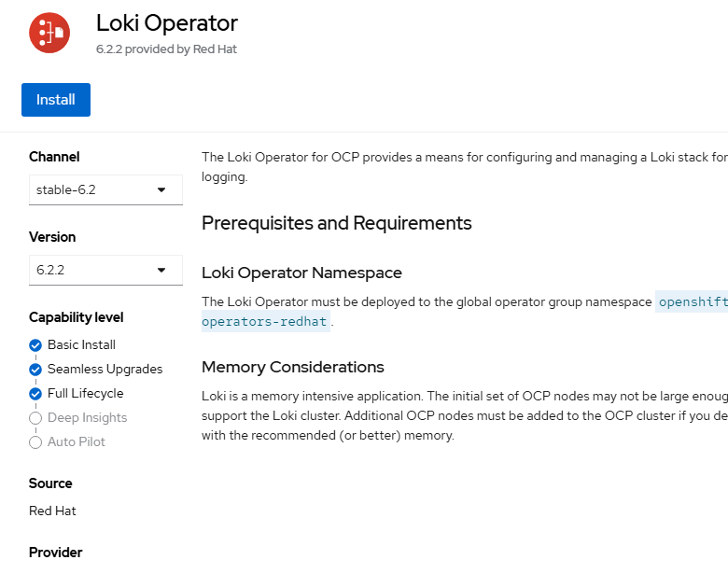728x574 pixels.
Task: Click the Basic Install checkmark icon
Action: tap(35, 345)
